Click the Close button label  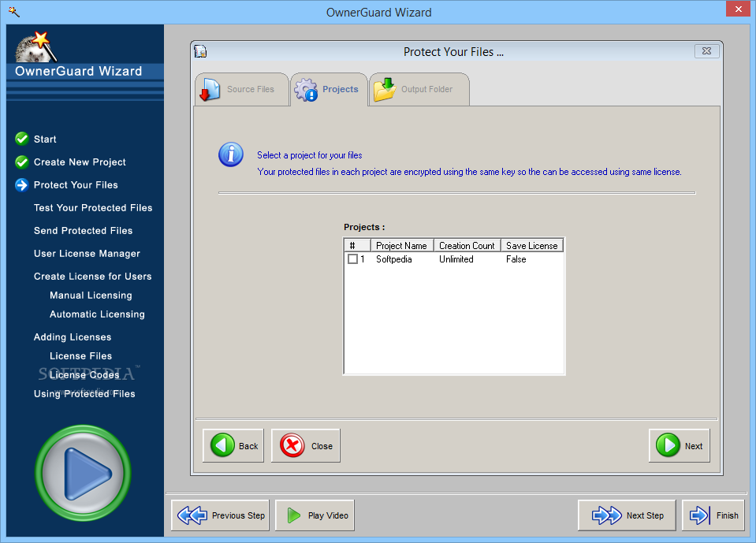pos(322,446)
